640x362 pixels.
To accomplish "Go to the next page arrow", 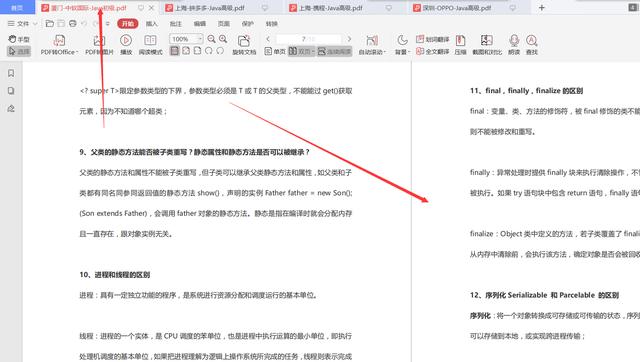I will [349, 39].
